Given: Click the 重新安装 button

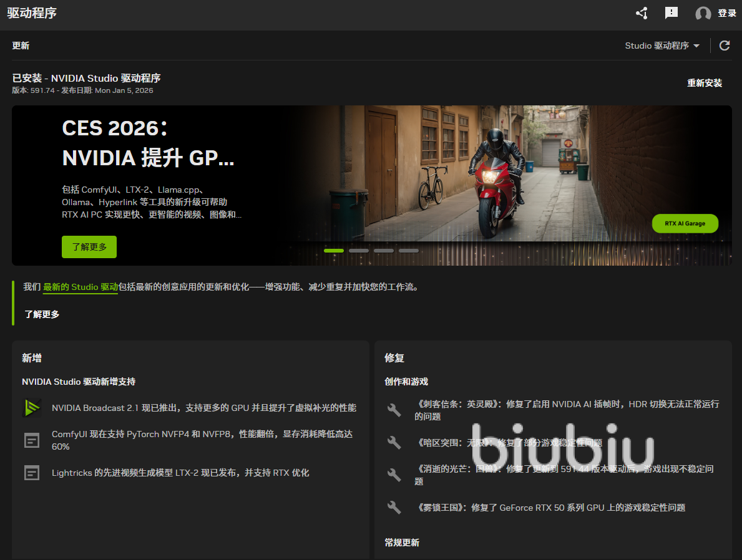Looking at the screenshot, I should pyautogui.click(x=705, y=83).
